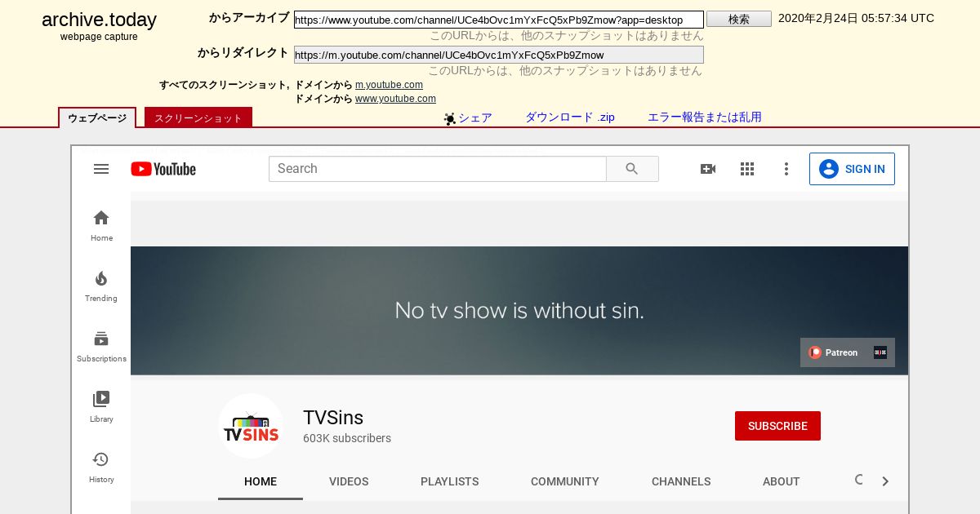Click the small dark banner link icon
Screen dimensions: 980x514
(x=880, y=352)
